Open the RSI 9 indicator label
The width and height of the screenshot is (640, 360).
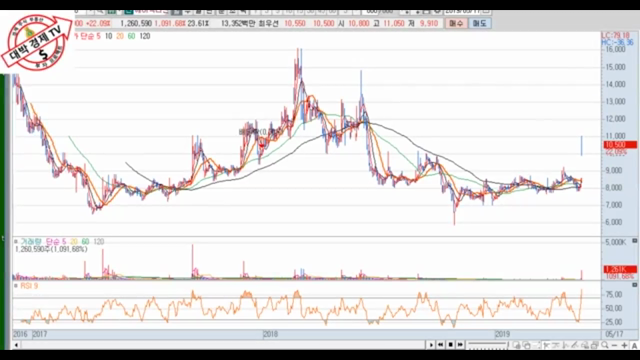coord(29,286)
